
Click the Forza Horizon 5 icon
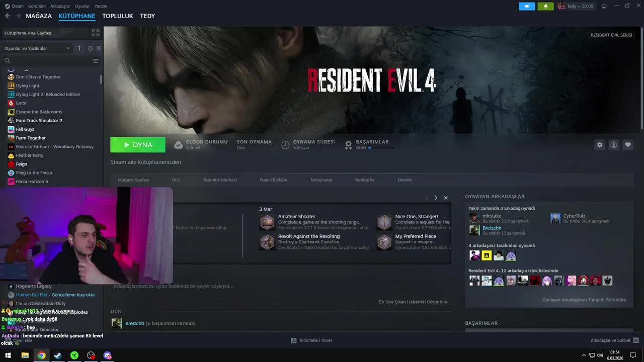pos(11,182)
